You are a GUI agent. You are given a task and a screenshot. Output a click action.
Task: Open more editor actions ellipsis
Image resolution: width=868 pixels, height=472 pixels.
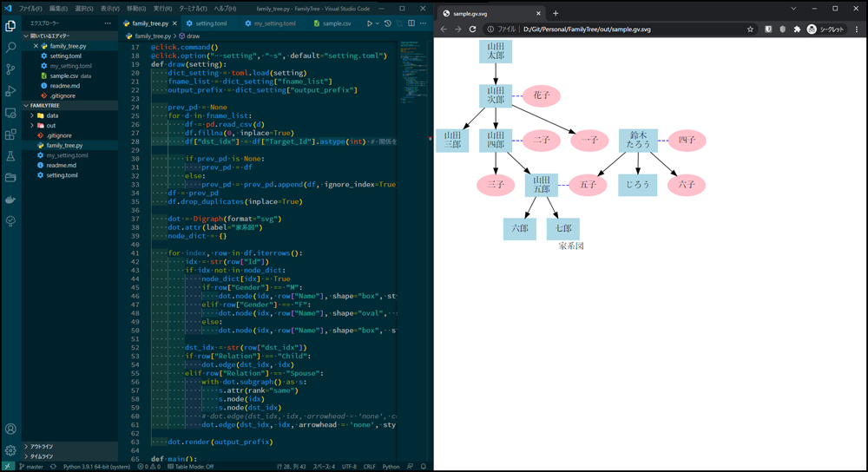tap(423, 23)
